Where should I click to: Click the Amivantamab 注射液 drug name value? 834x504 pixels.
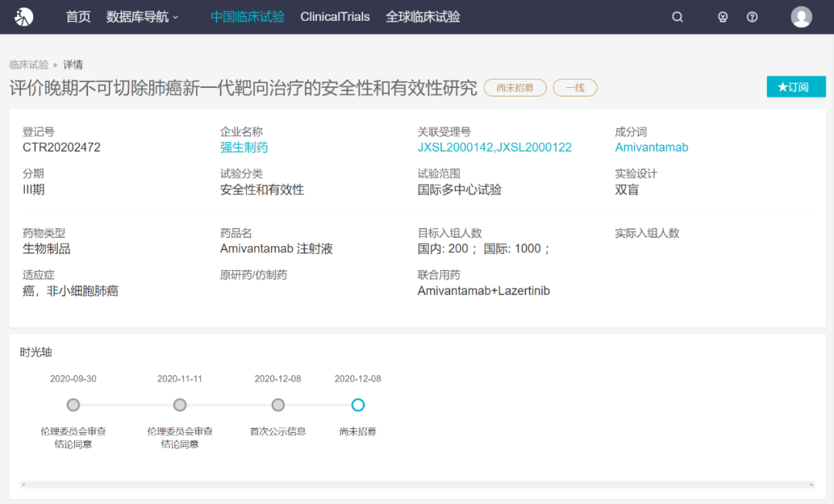pos(276,249)
